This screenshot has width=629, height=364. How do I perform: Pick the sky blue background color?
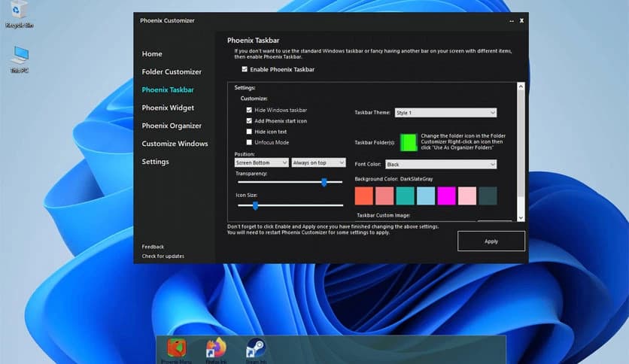click(426, 196)
